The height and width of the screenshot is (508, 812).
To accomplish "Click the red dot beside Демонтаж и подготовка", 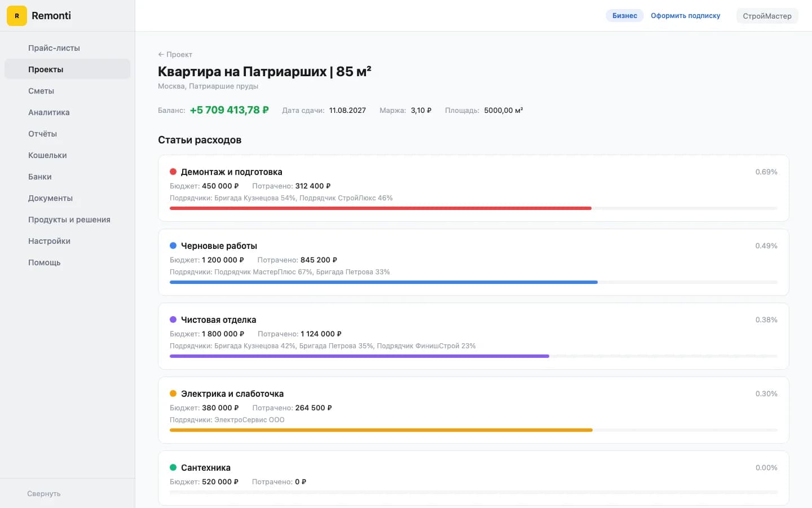I will tap(173, 171).
